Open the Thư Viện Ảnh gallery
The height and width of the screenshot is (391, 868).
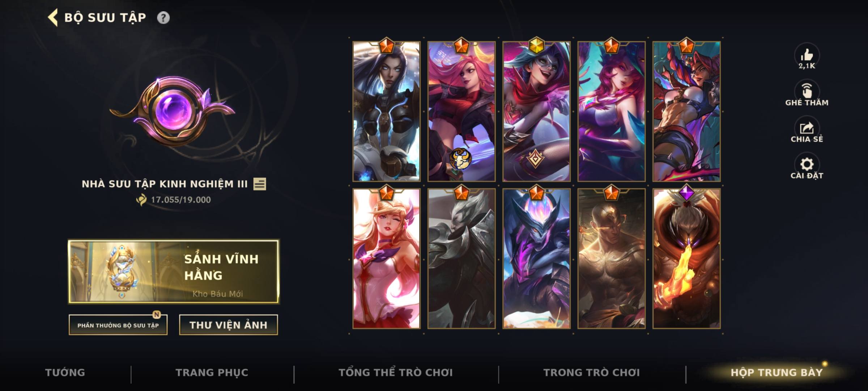(228, 325)
